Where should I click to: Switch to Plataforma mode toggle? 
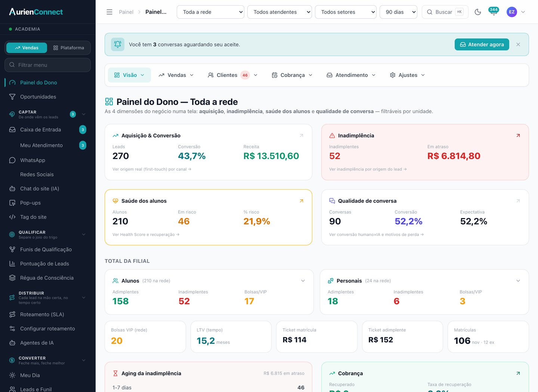pyautogui.click(x=69, y=48)
